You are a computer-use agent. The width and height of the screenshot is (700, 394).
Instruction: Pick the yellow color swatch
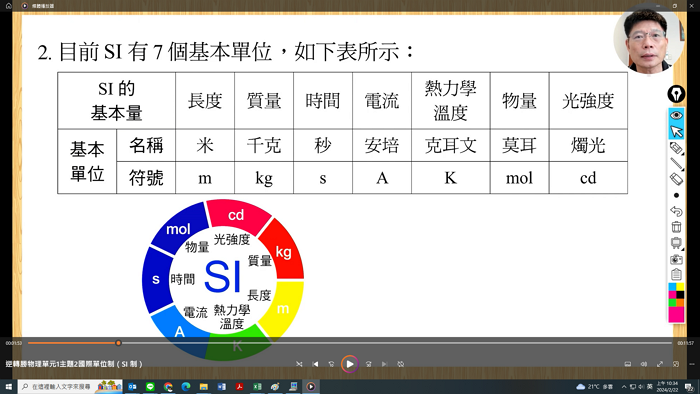click(680, 286)
